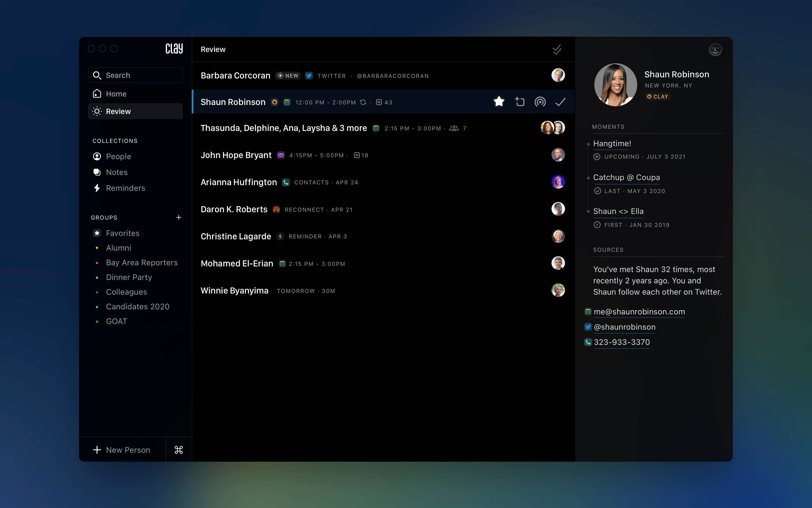Click Shaun Robinson's large profile photo
This screenshot has width=812, height=508.
pyautogui.click(x=615, y=85)
